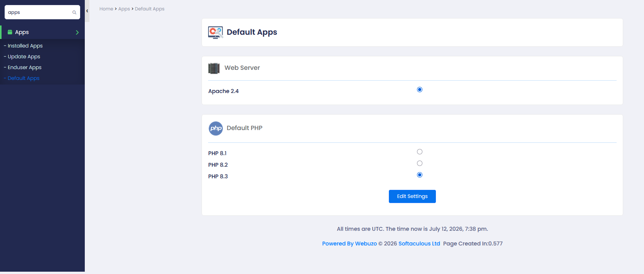Click the Edit Settings button
The image size is (644, 274).
point(412,196)
